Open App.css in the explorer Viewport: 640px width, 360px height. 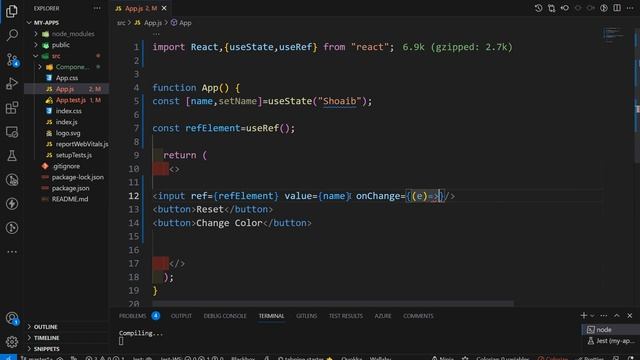(x=67, y=78)
